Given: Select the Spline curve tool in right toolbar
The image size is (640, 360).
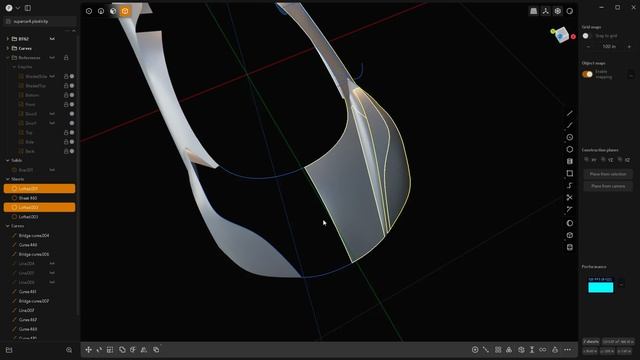Looking at the screenshot, I should [569, 185].
